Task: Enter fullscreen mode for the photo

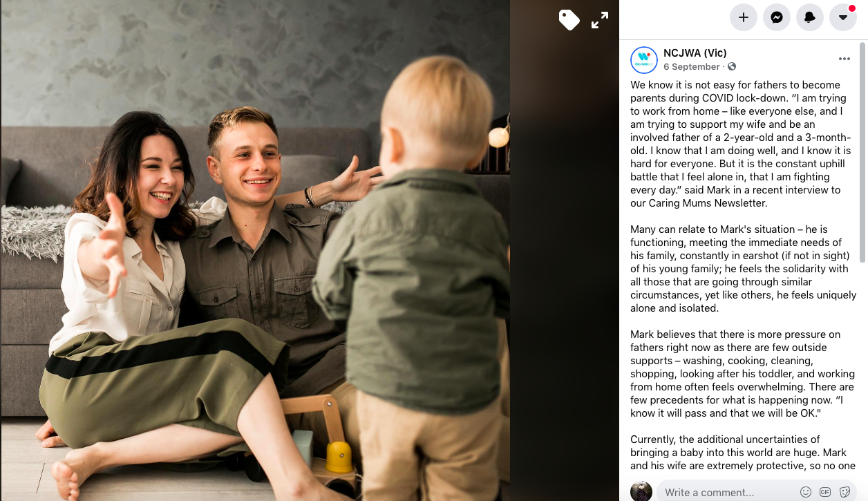Action: point(600,20)
